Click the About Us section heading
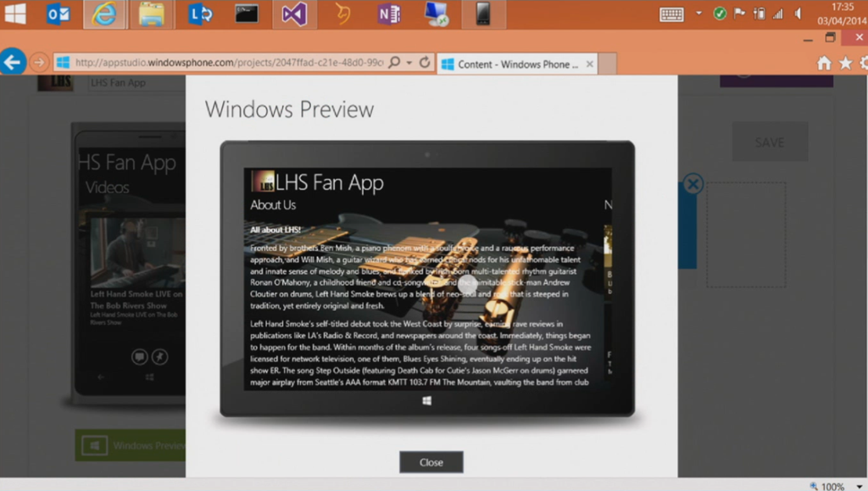This screenshot has width=868, height=491. click(x=273, y=205)
